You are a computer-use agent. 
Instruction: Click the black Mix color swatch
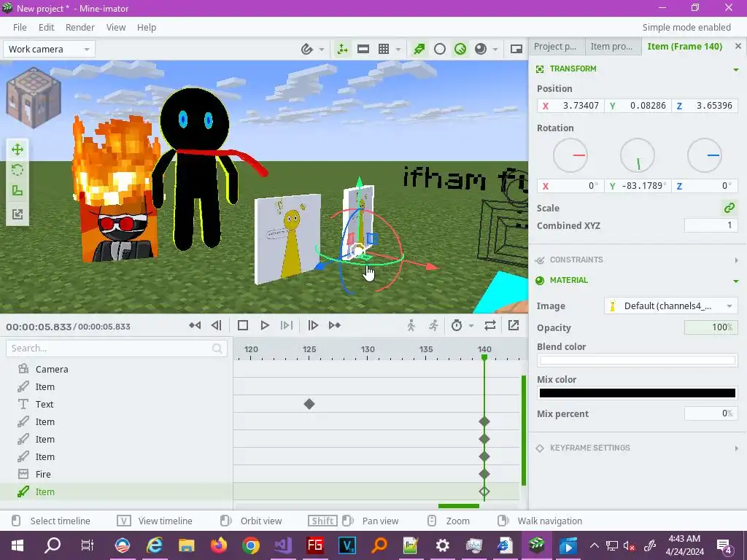tap(638, 393)
